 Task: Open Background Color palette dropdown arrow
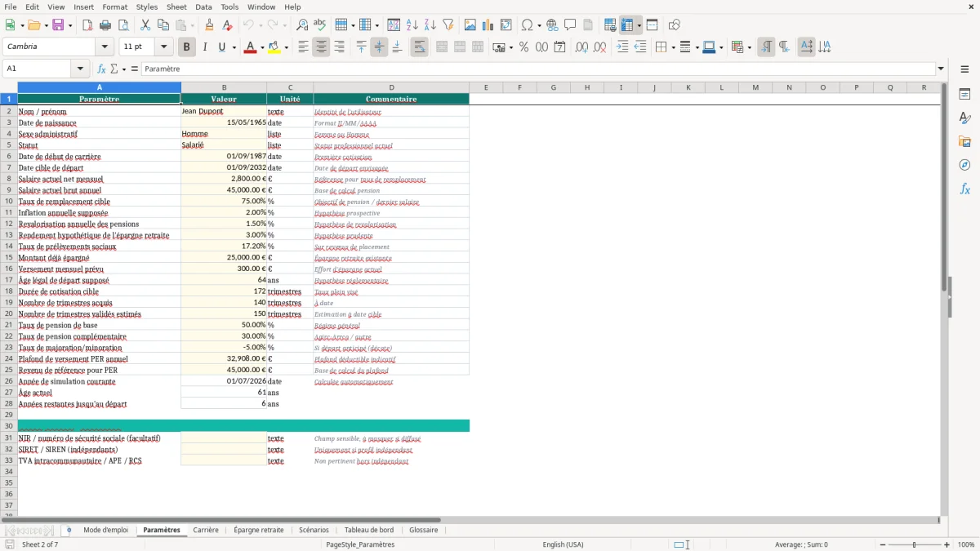click(286, 47)
